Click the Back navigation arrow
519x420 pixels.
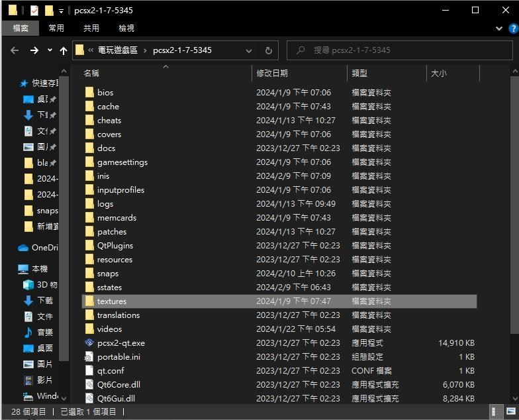point(15,50)
